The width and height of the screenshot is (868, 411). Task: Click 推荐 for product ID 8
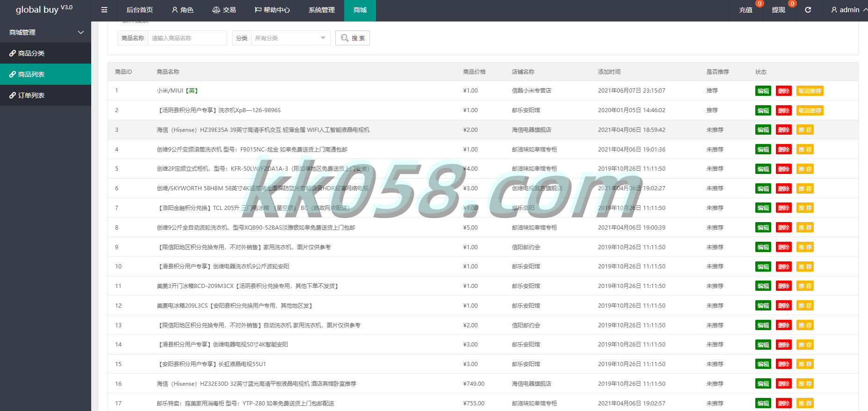point(805,228)
